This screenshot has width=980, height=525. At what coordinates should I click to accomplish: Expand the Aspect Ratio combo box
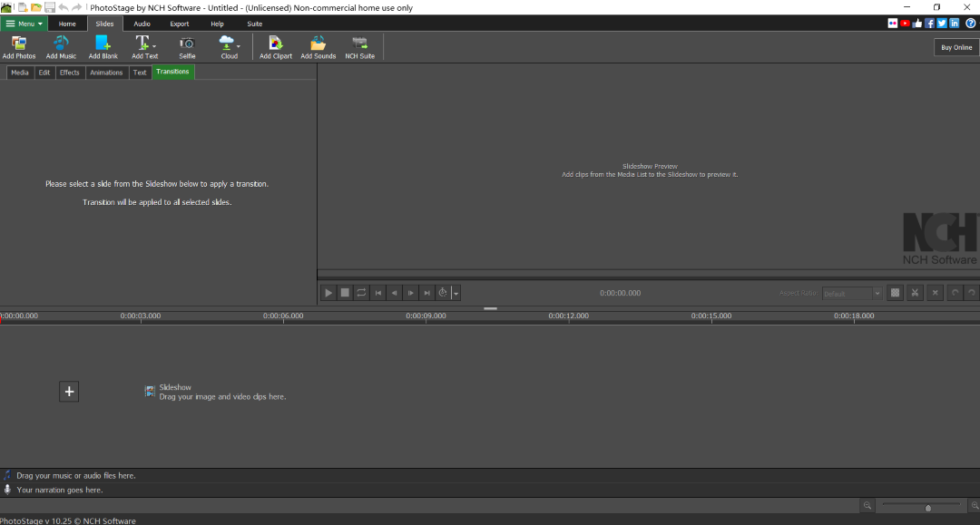point(877,293)
